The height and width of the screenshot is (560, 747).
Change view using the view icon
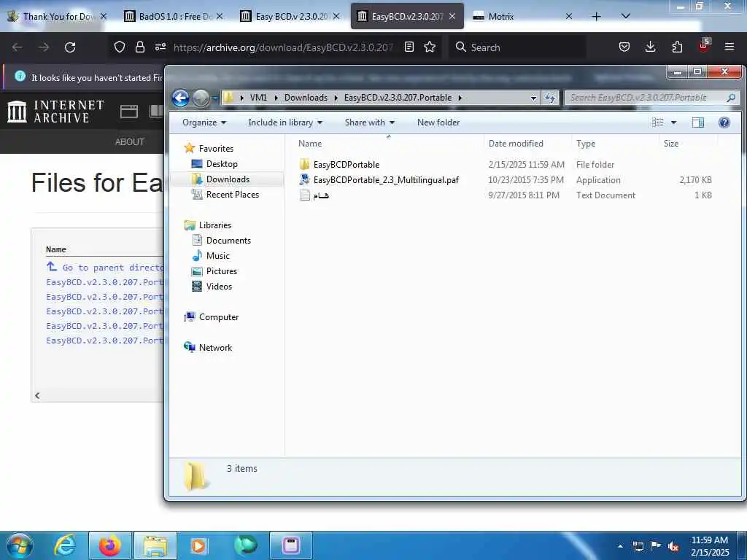(658, 122)
